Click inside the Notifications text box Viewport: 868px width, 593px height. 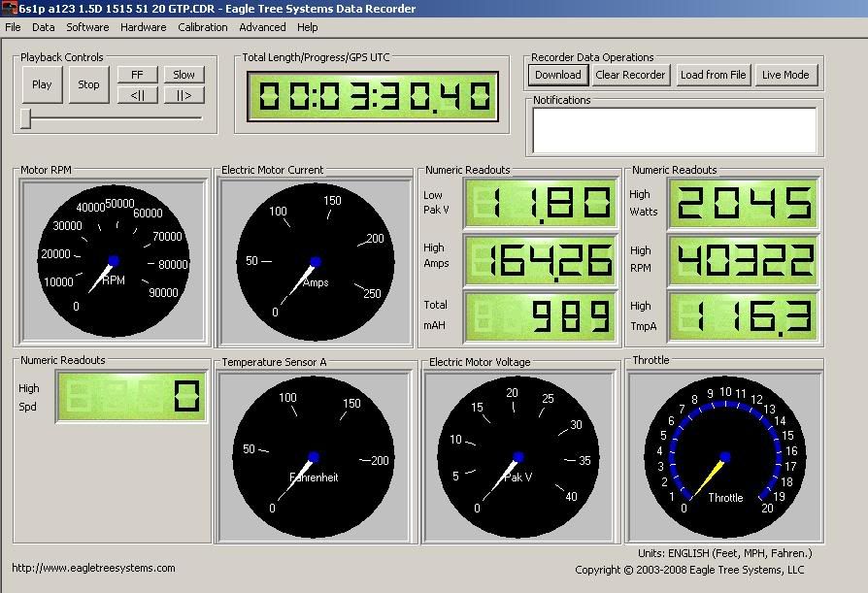pyautogui.click(x=674, y=130)
